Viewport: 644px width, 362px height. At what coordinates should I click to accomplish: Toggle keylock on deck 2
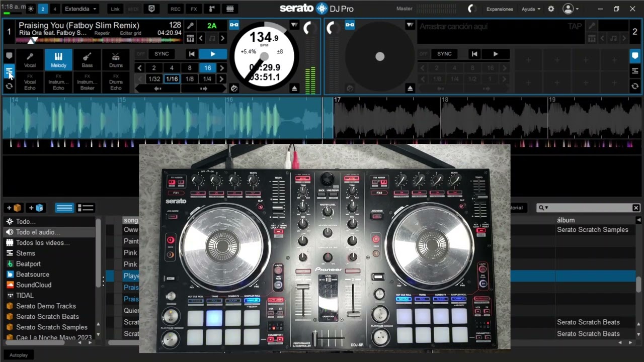613,38
